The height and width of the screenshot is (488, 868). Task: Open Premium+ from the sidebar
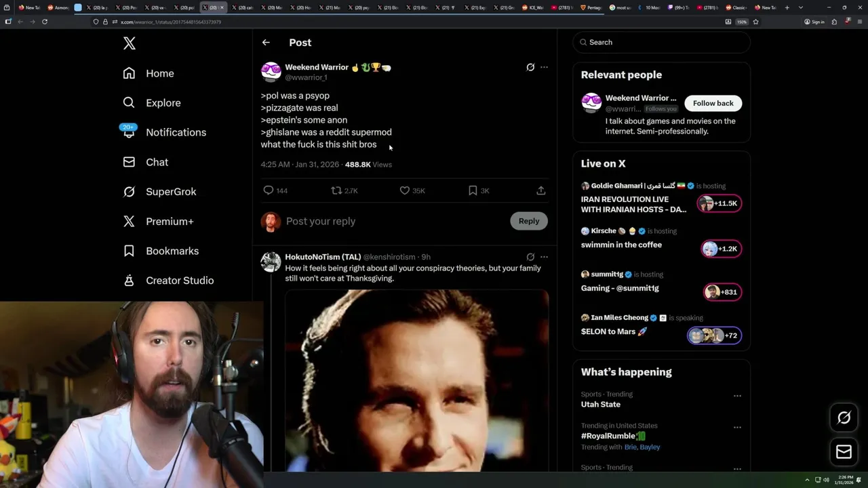pos(158,222)
